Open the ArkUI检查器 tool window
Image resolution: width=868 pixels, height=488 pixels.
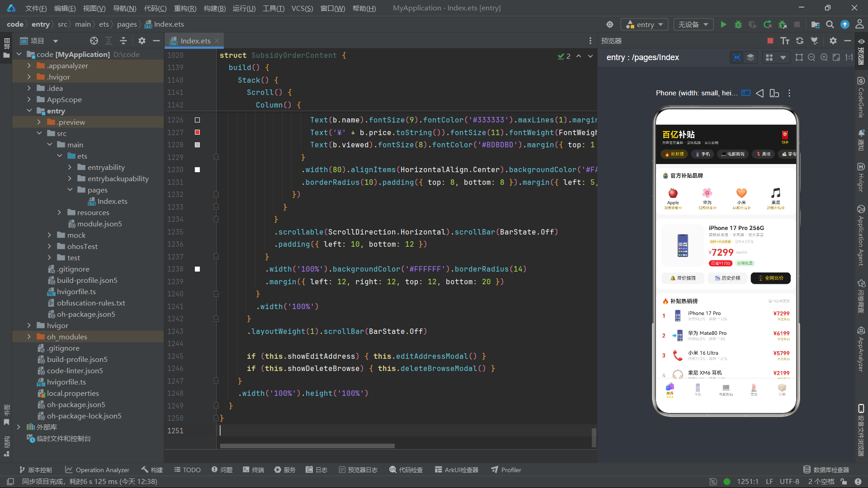tap(457, 470)
